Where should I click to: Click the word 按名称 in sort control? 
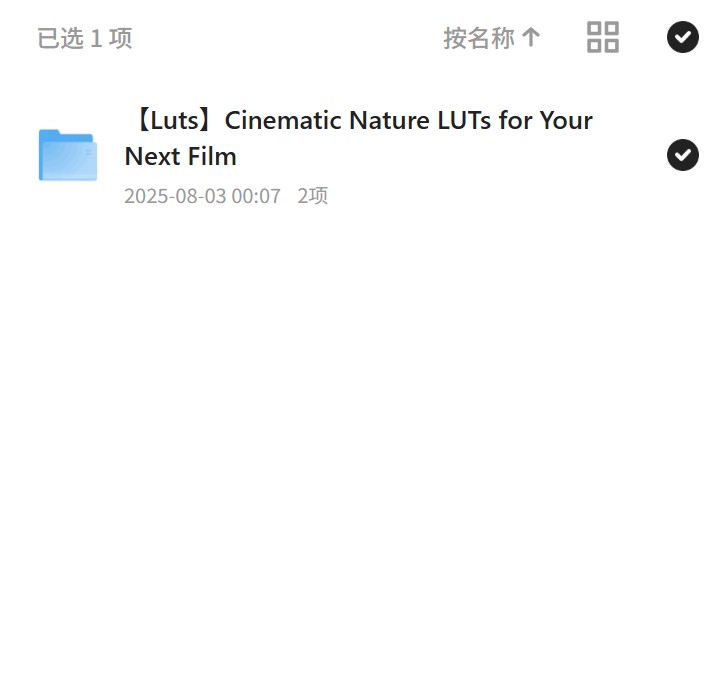tap(479, 37)
